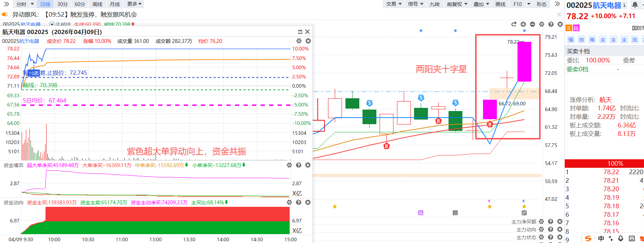
Task: Switch to the 周线 weekly chart tab
Action: 97,4
